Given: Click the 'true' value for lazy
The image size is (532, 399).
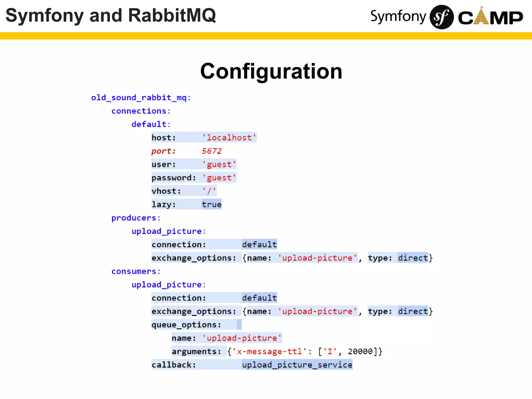Looking at the screenshot, I should coord(212,204).
